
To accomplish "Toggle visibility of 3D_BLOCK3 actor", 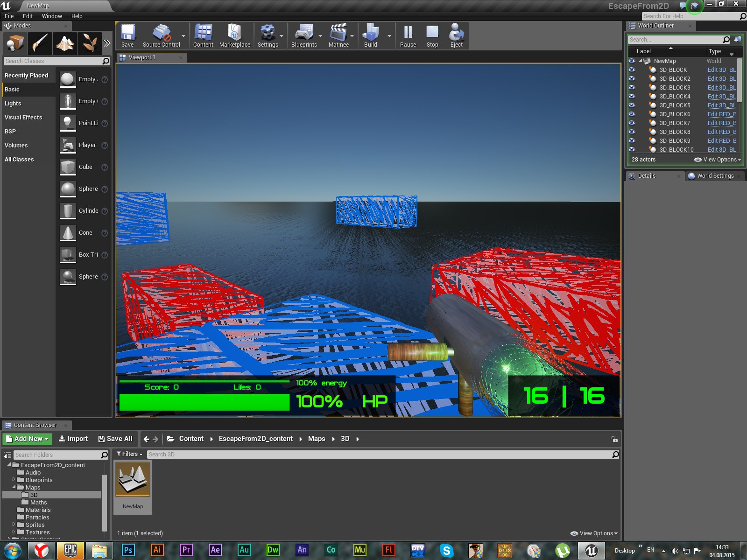I will click(x=632, y=87).
